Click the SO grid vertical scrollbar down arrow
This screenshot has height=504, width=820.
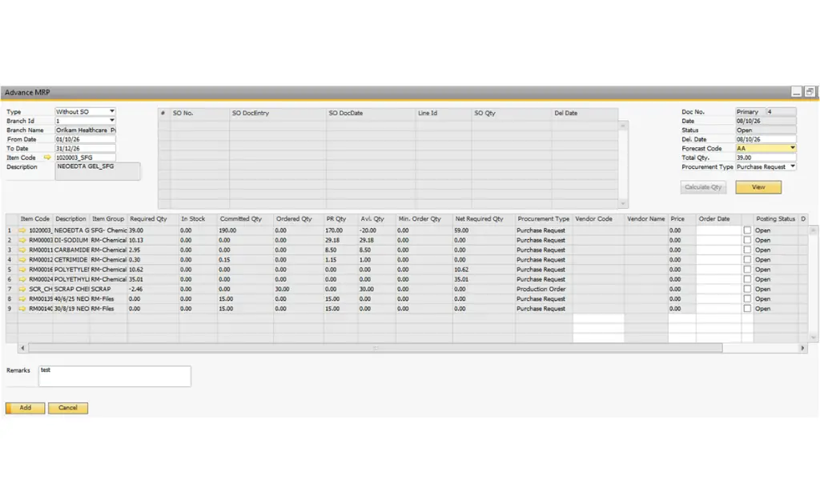coord(623,204)
